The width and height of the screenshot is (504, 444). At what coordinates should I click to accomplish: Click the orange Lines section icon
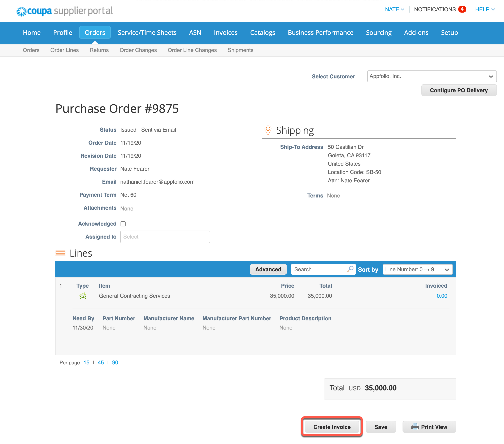pyautogui.click(x=60, y=253)
